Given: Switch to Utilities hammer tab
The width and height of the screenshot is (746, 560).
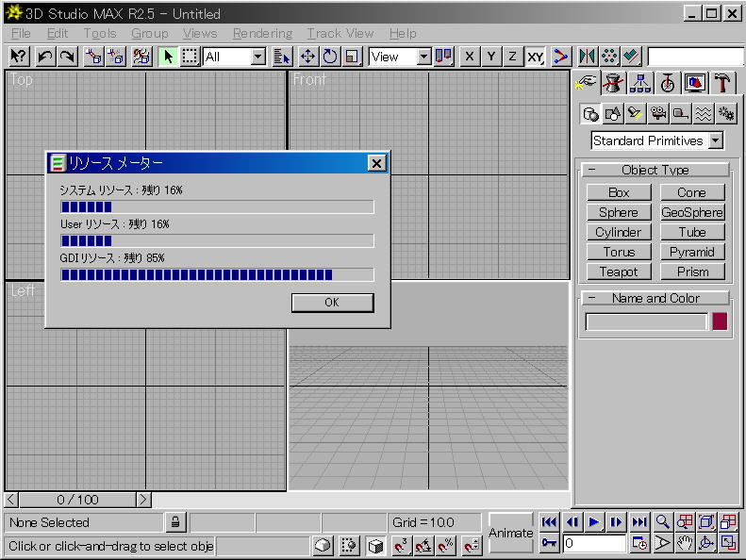Looking at the screenshot, I should 722,83.
